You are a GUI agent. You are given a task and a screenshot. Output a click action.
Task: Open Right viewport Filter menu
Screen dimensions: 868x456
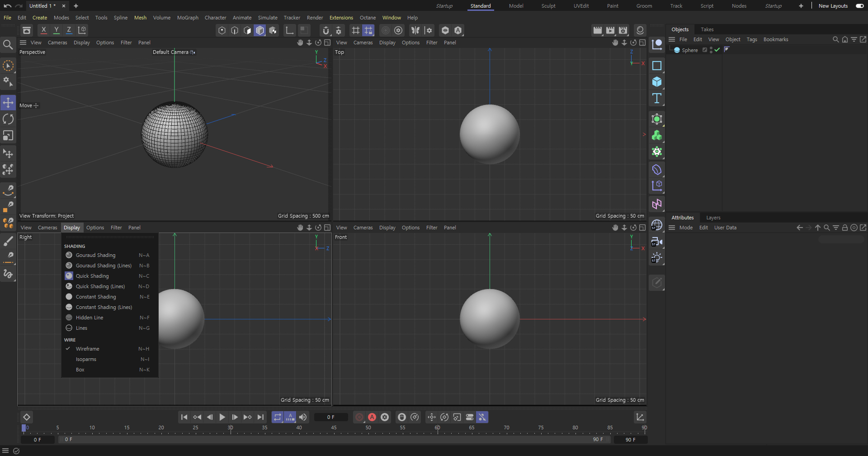tap(116, 228)
